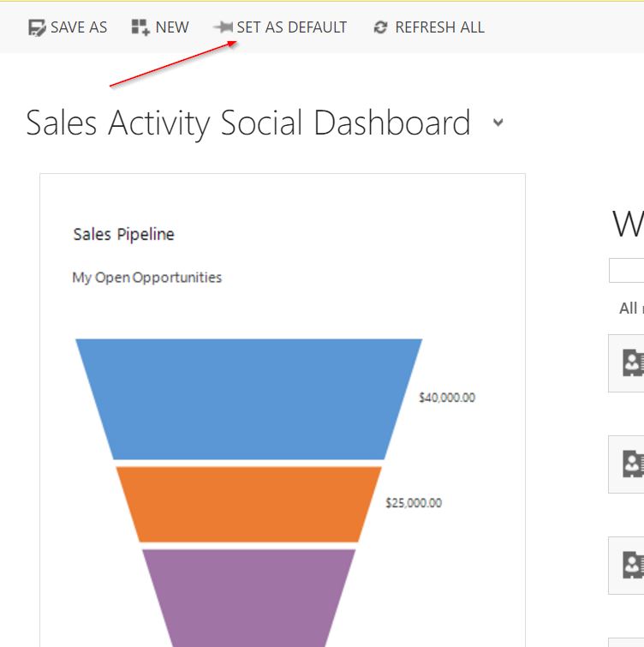Image resolution: width=644 pixels, height=647 pixels.
Task: Click the $40,000.00 funnel value label
Action: click(446, 398)
